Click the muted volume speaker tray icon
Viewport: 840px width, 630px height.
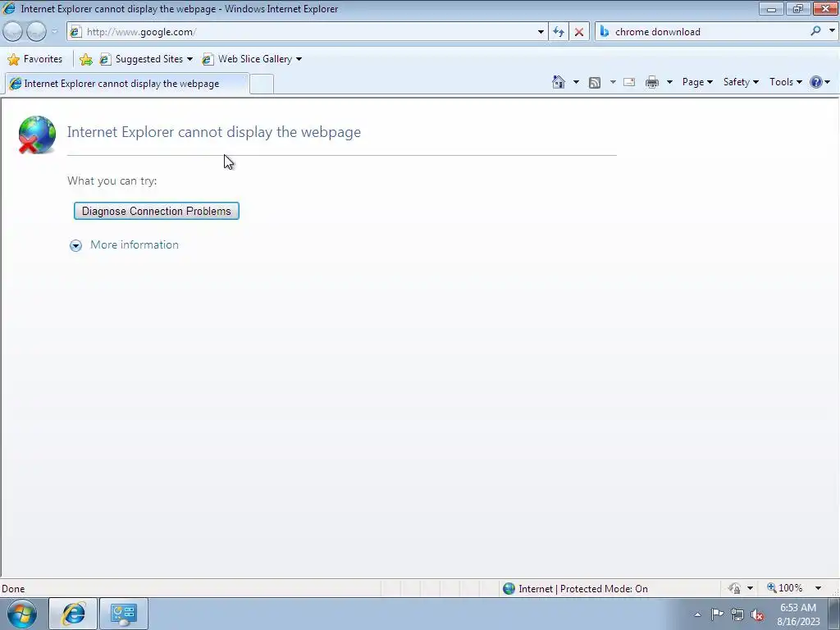point(757,615)
